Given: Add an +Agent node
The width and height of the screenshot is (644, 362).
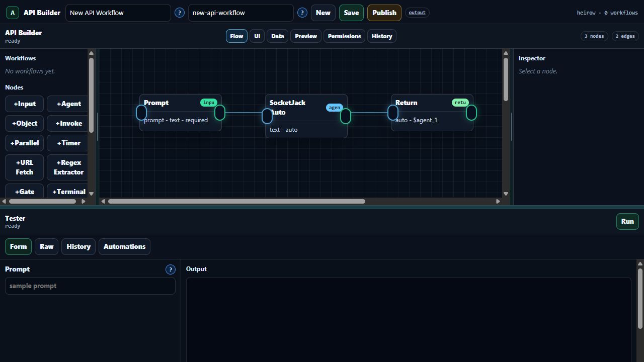Looking at the screenshot, I should [x=68, y=104].
